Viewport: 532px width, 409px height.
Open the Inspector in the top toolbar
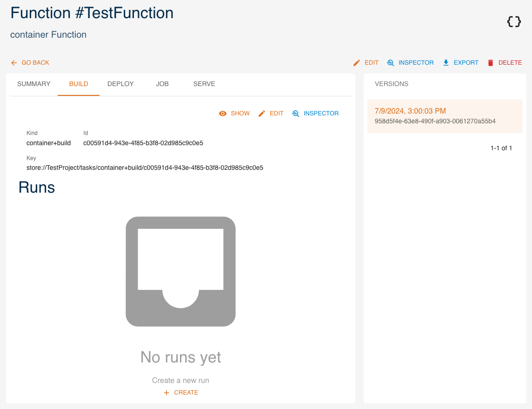coord(410,63)
